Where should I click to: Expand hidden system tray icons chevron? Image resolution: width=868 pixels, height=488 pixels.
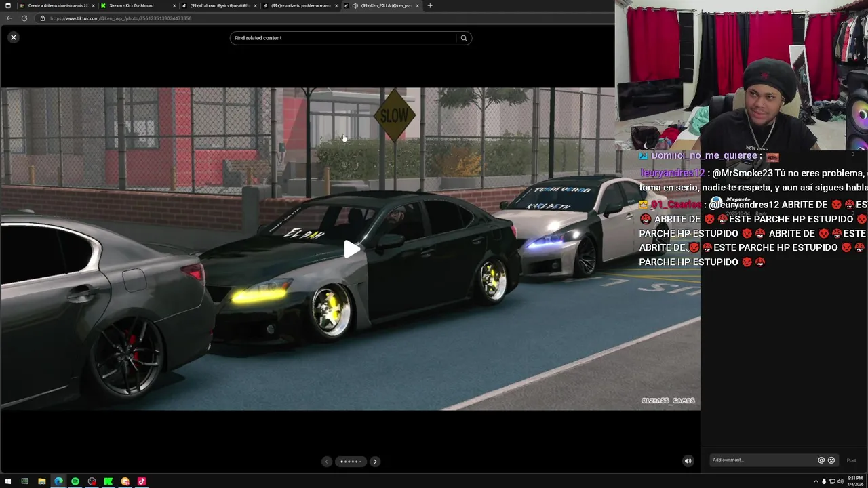pyautogui.click(x=816, y=481)
